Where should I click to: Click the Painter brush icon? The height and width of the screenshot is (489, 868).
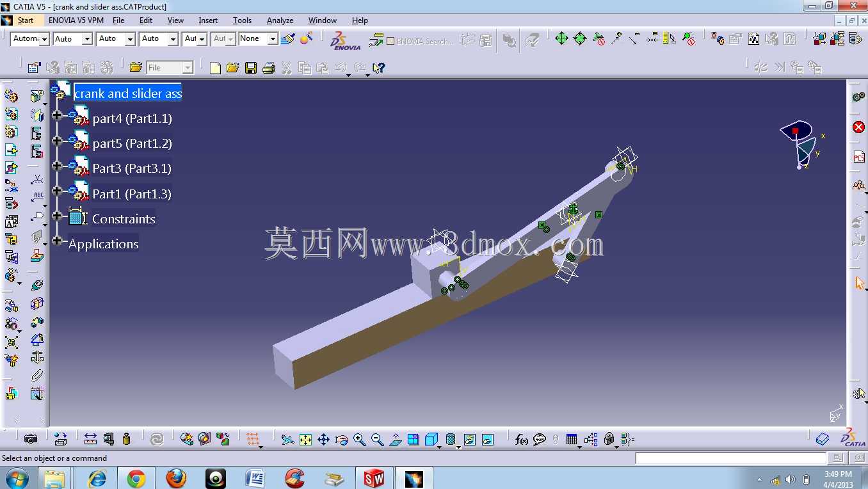(x=288, y=39)
